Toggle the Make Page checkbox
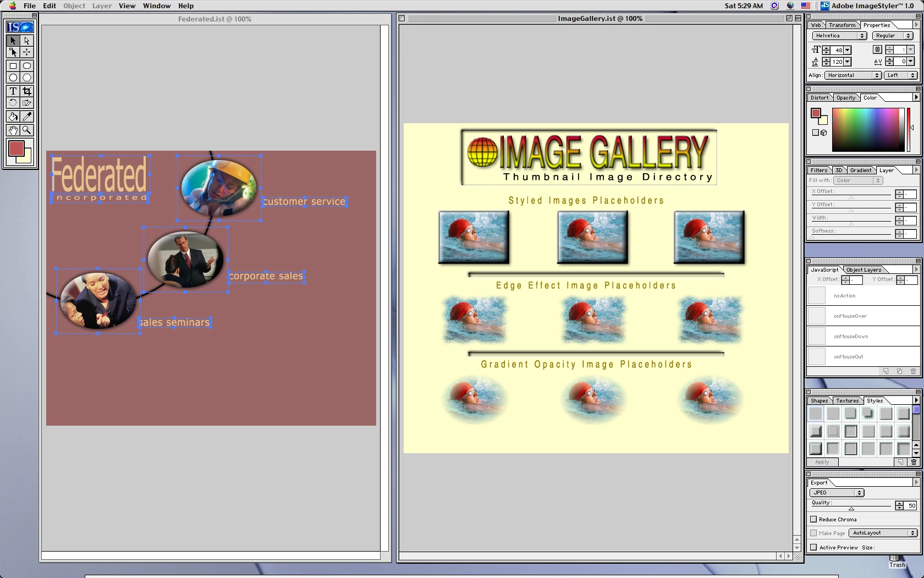Image resolution: width=924 pixels, height=578 pixels. (813, 533)
